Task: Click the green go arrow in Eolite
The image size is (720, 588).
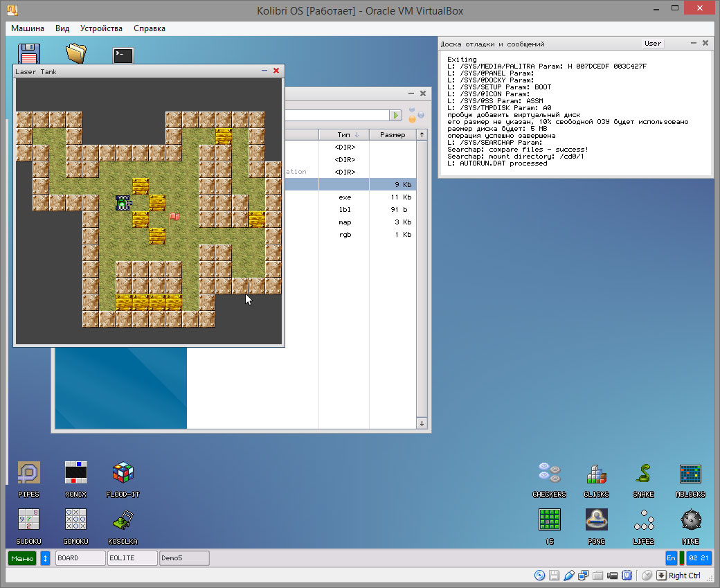Action: click(395, 115)
